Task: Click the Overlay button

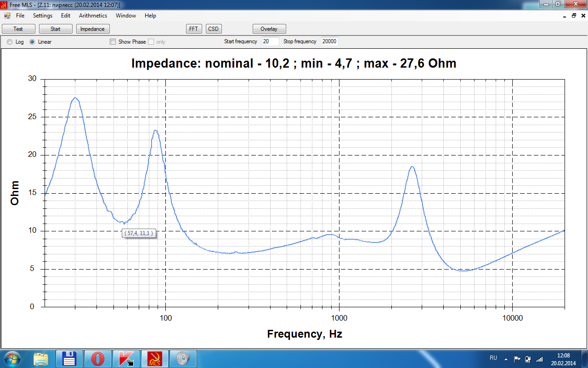Action: 269,29
